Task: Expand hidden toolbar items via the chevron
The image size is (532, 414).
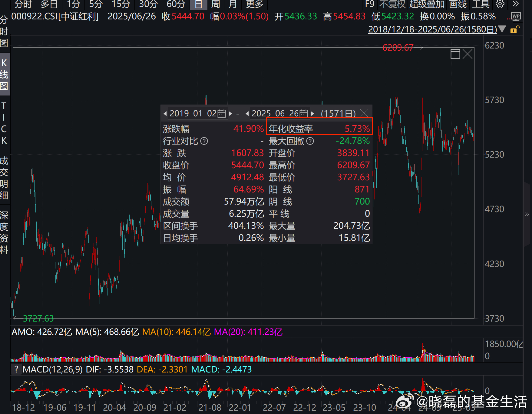Action: (516, 4)
